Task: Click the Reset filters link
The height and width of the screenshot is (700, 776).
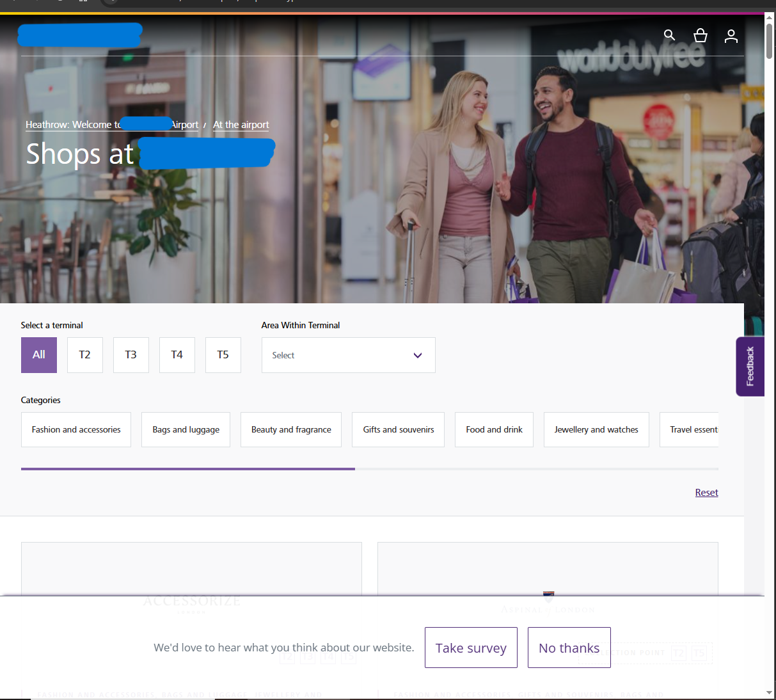Action: point(706,493)
